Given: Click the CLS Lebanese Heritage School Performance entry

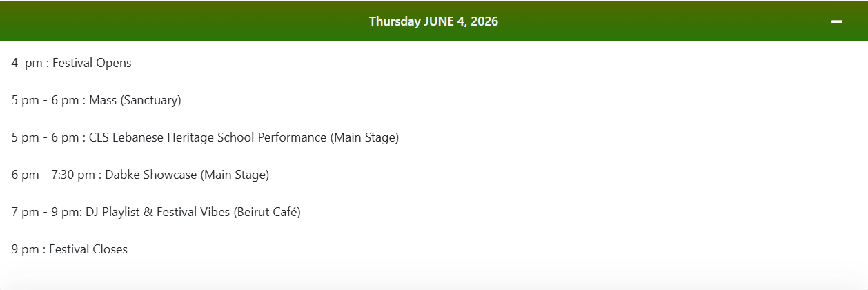Looking at the screenshot, I should point(205,137).
